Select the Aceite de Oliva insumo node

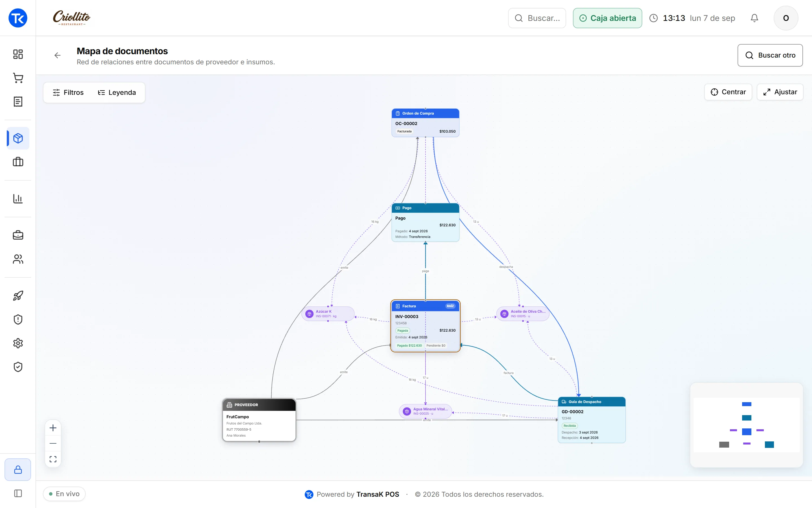(x=523, y=314)
